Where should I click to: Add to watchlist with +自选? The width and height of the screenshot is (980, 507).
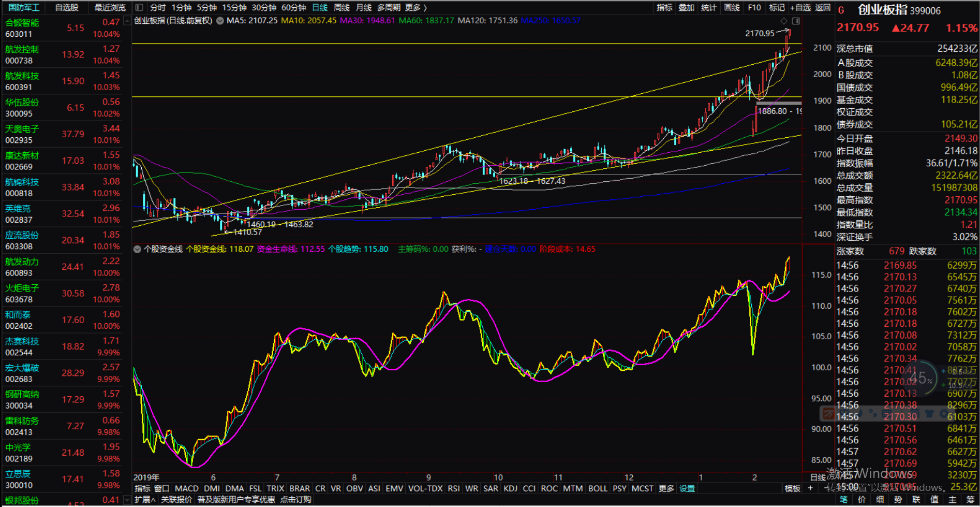point(800,7)
